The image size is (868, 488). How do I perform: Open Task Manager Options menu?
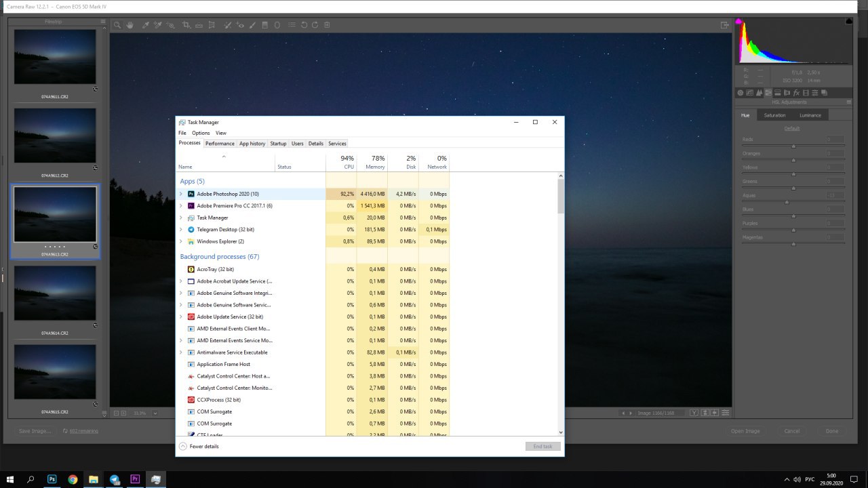click(201, 133)
